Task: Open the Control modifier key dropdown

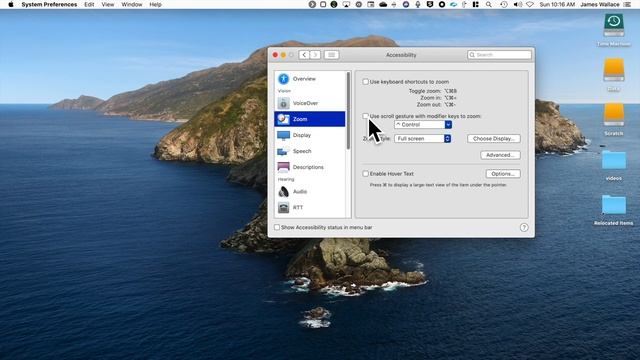Action: (x=423, y=124)
